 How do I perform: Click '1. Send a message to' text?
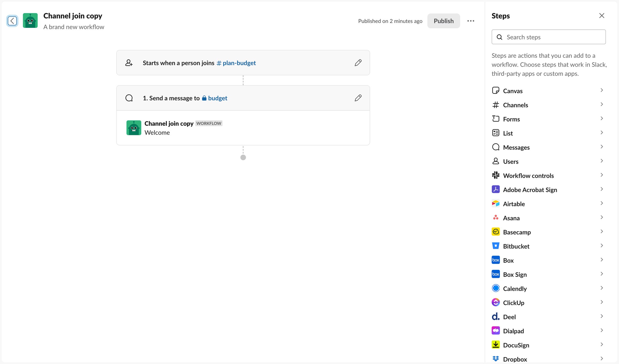[171, 98]
